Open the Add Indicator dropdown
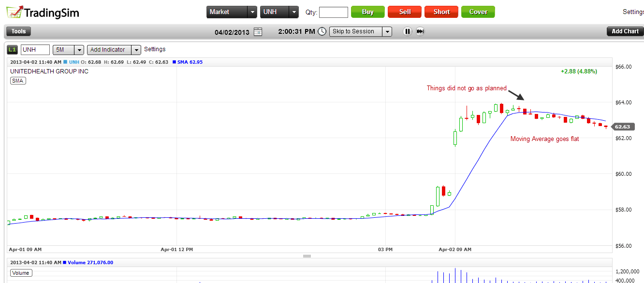Viewport: 644px width, 283px height. (136, 50)
